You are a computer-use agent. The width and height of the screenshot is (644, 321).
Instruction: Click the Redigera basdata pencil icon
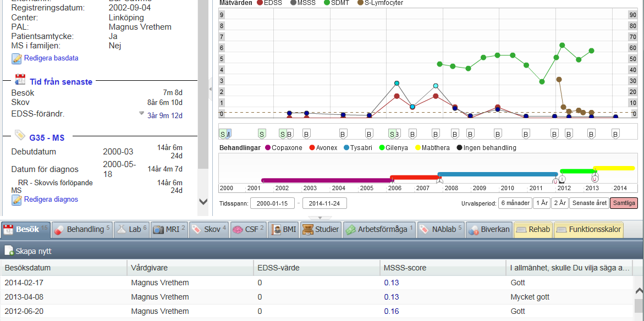(x=17, y=59)
